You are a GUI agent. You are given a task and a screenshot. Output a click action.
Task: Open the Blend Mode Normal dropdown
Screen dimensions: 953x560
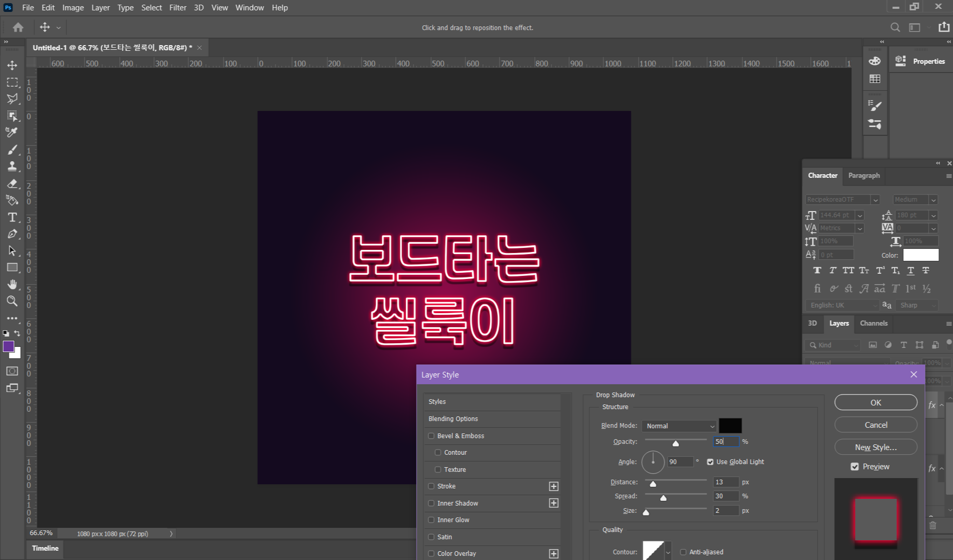[x=680, y=426]
